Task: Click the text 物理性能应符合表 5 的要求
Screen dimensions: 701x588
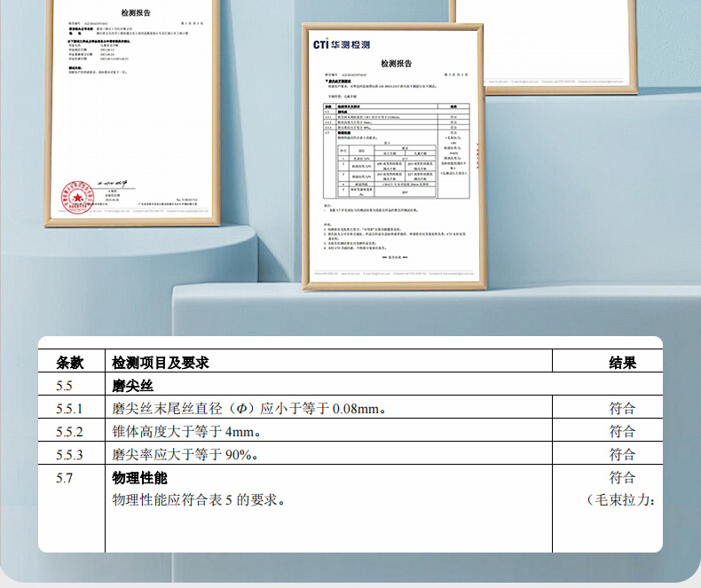Action: 199,500
